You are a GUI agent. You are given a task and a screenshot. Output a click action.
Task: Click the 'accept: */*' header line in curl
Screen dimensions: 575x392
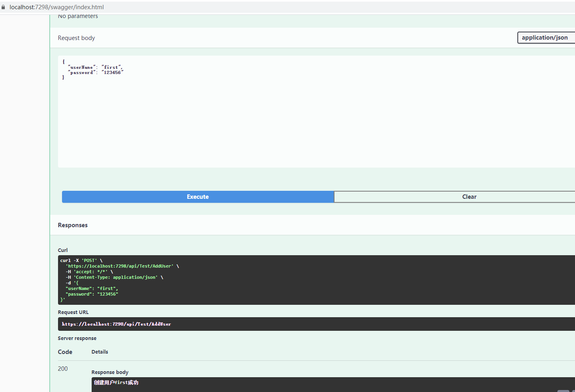pos(89,272)
